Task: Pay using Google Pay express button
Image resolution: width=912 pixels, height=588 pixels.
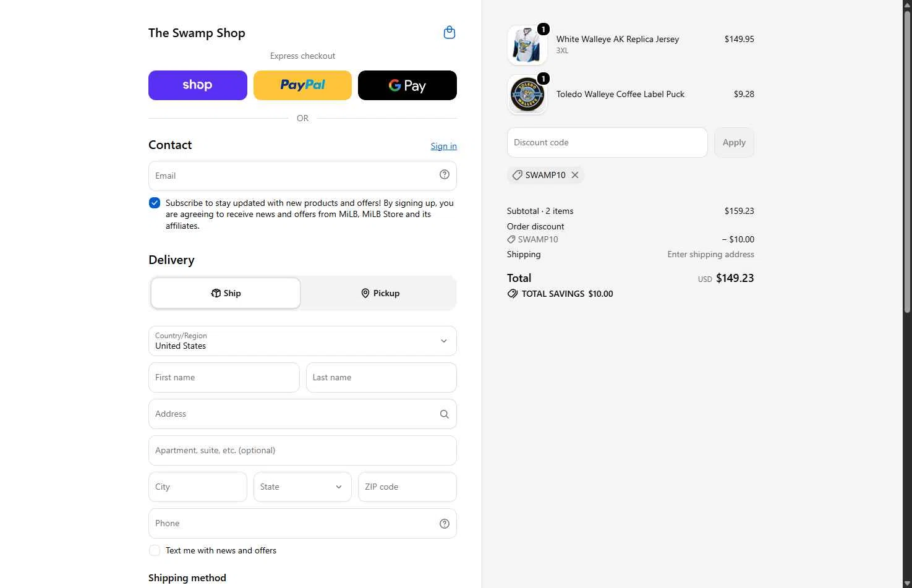Action: tap(407, 85)
